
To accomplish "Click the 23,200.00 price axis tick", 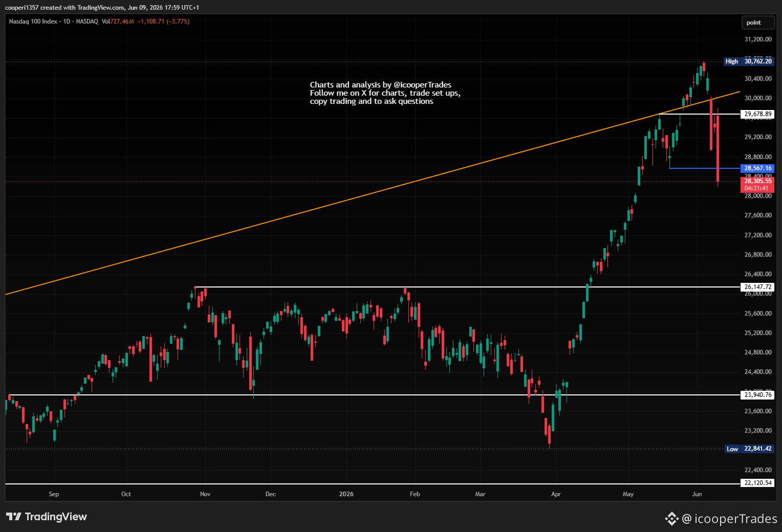I will click(x=758, y=431).
